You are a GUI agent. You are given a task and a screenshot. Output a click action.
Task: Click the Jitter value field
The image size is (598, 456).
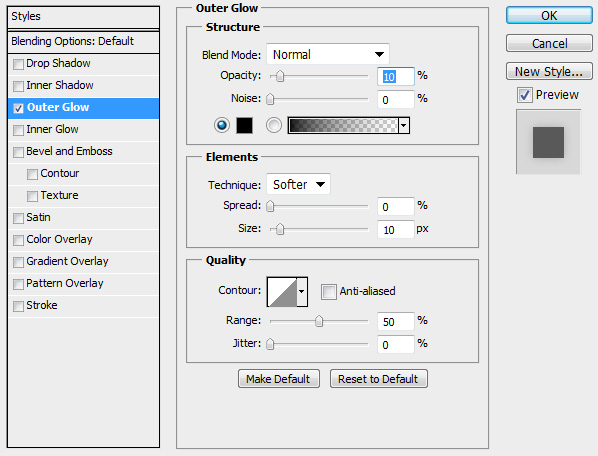(x=395, y=344)
